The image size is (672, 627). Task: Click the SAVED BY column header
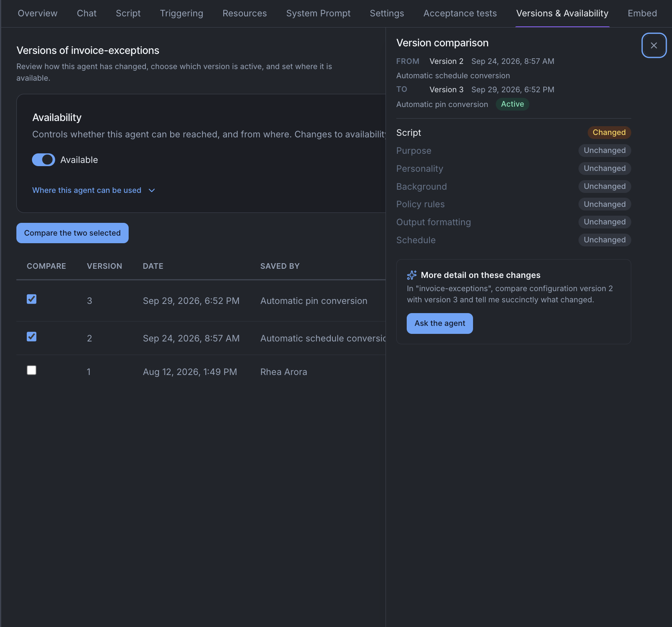point(280,266)
